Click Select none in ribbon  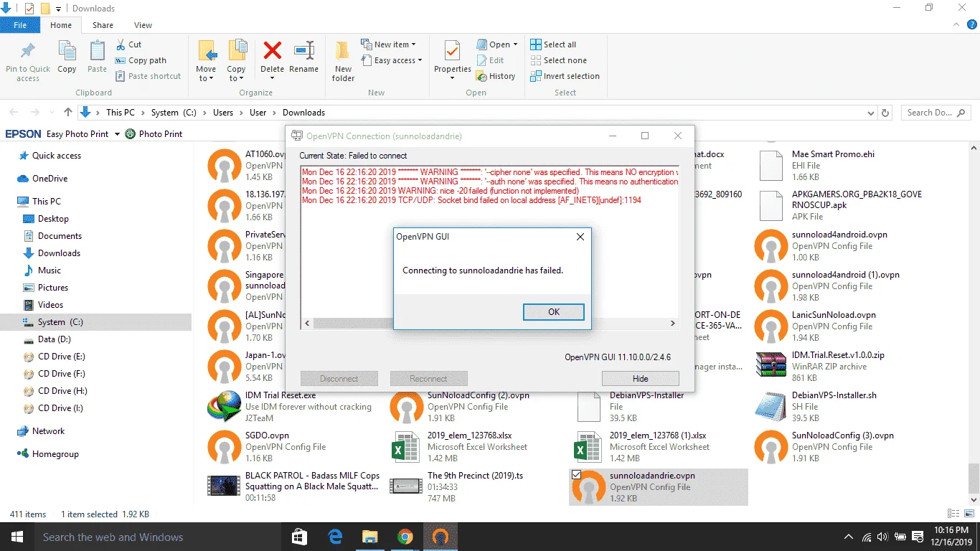(x=558, y=60)
